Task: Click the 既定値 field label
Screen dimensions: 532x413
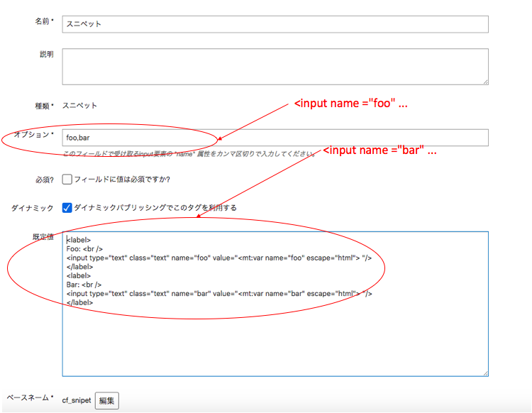Action: tap(43, 237)
